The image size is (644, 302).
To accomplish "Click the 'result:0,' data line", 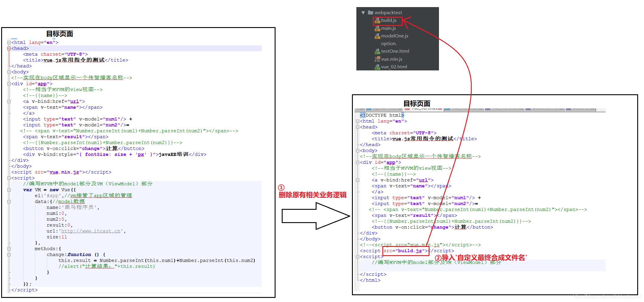I will click(60, 225).
